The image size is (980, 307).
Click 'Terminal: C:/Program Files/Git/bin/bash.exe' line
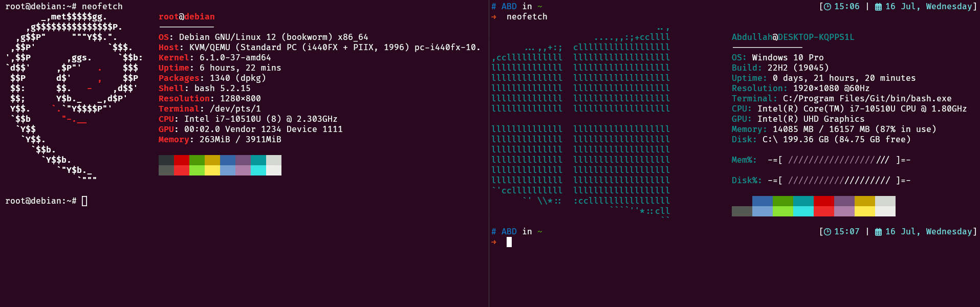pyautogui.click(x=841, y=99)
